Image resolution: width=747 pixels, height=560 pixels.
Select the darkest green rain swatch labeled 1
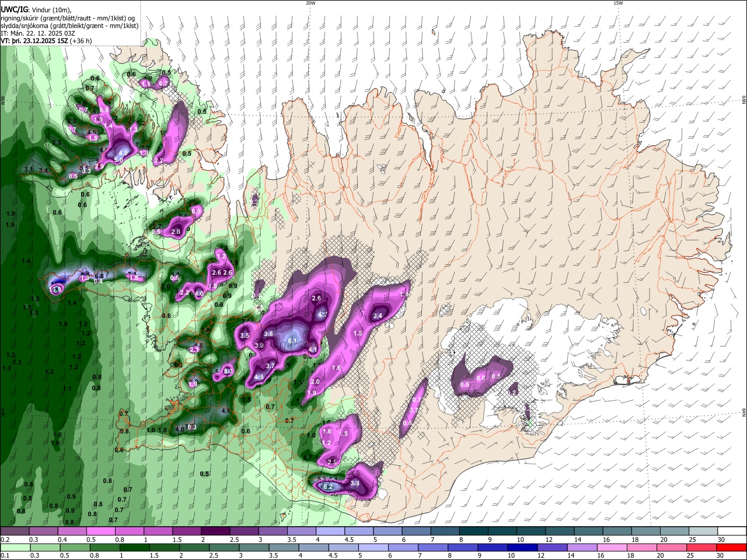136,547
